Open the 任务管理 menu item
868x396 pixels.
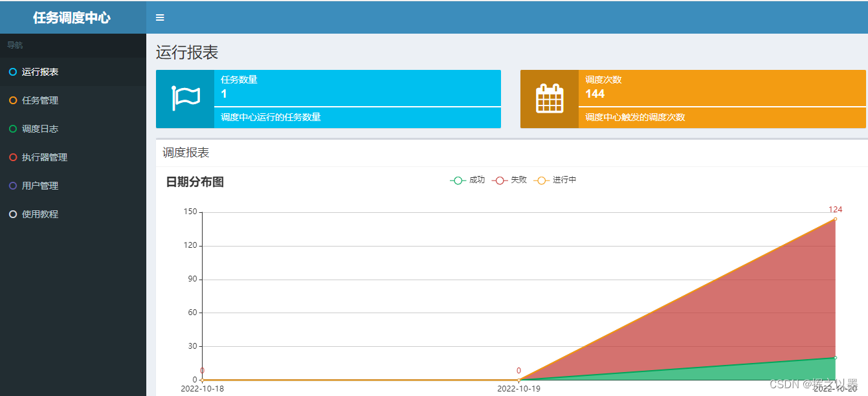(x=73, y=100)
